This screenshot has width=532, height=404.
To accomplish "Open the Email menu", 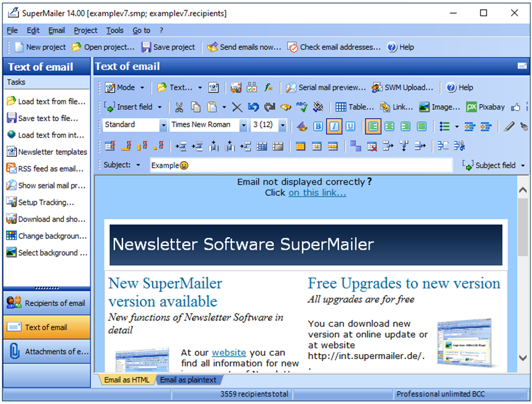I will pos(57,31).
